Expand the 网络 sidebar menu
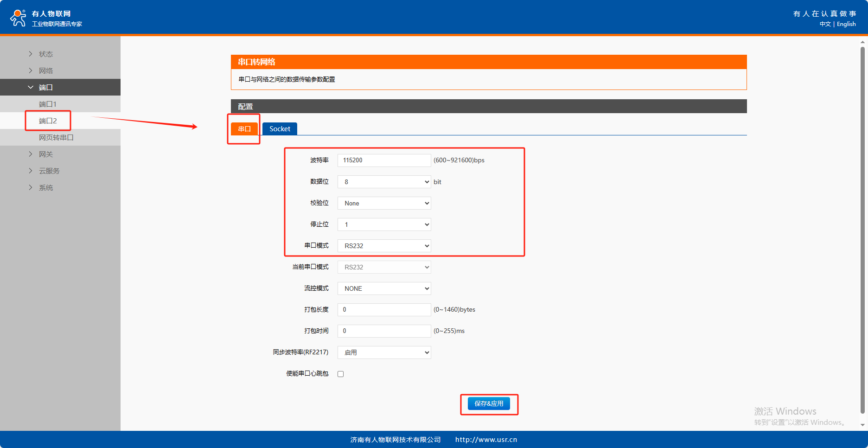 coord(45,71)
